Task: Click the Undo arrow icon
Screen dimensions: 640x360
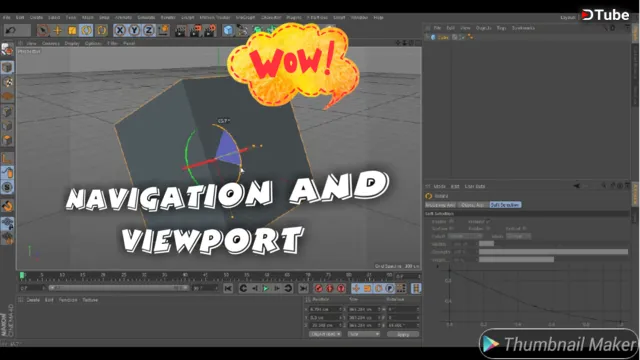Action: 11,30
